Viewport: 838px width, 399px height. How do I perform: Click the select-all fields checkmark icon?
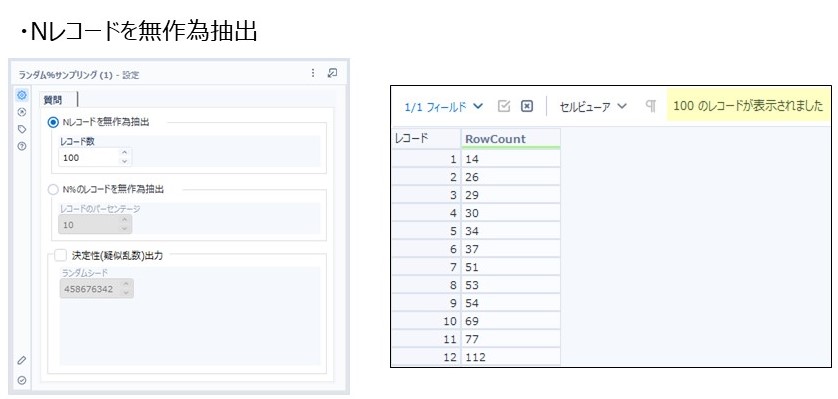click(x=504, y=106)
